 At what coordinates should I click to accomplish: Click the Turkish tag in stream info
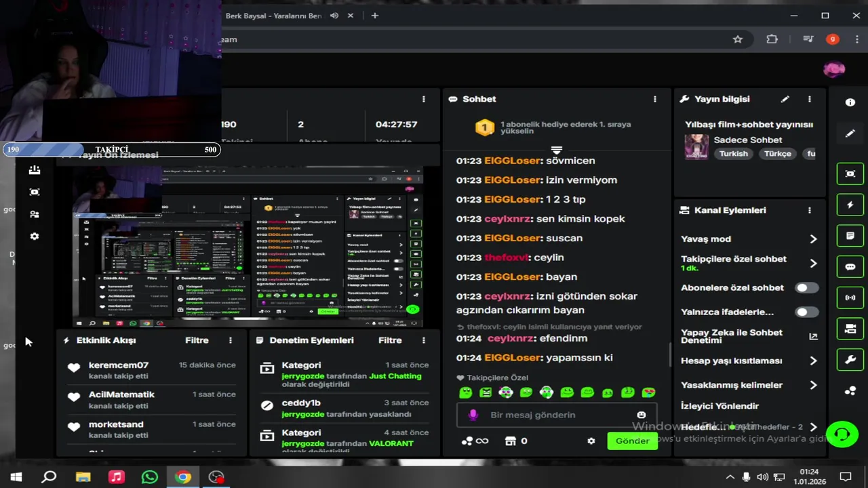click(x=734, y=154)
